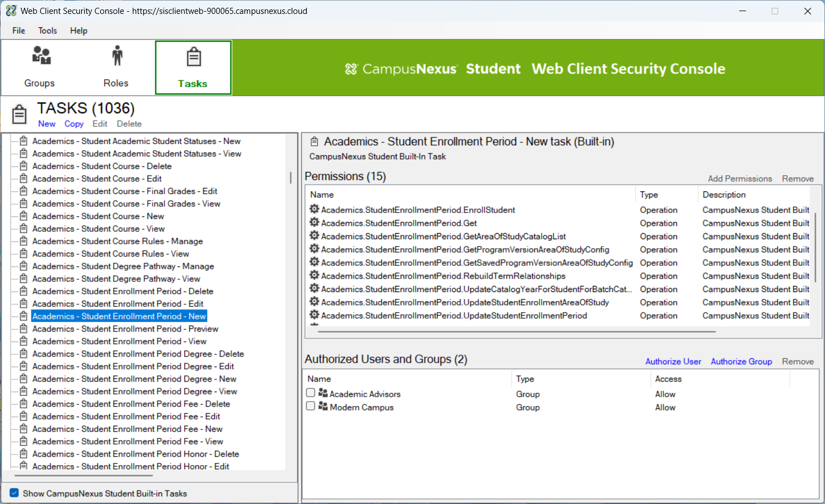
Task: Select Academics - Student Enrollment Period Degree - New
Action: (135, 379)
